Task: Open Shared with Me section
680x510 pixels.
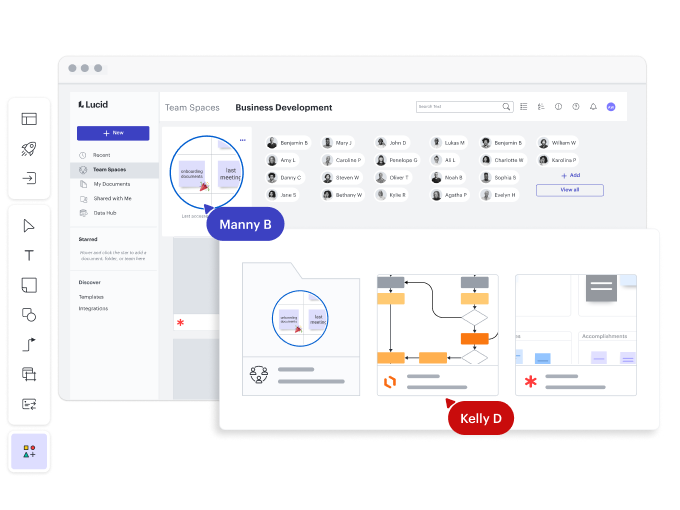Action: [x=113, y=198]
